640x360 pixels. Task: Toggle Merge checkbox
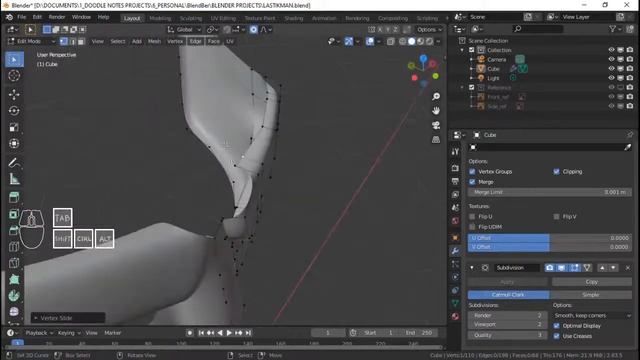(x=472, y=182)
